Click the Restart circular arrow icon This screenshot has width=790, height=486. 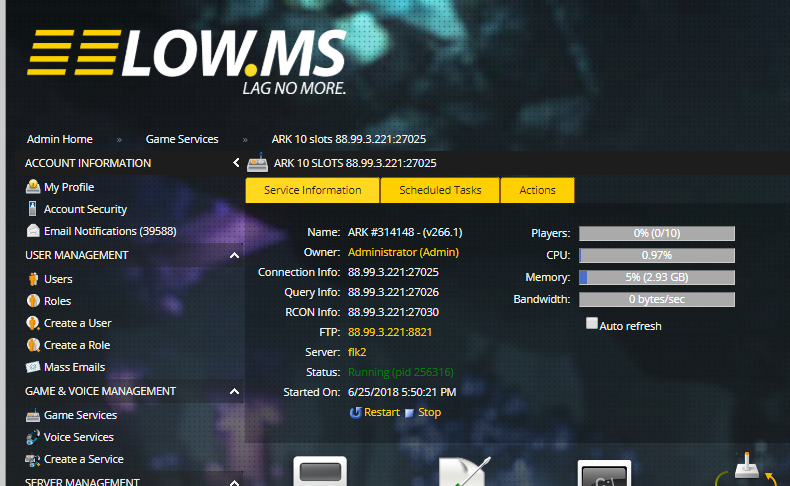pyautogui.click(x=355, y=412)
